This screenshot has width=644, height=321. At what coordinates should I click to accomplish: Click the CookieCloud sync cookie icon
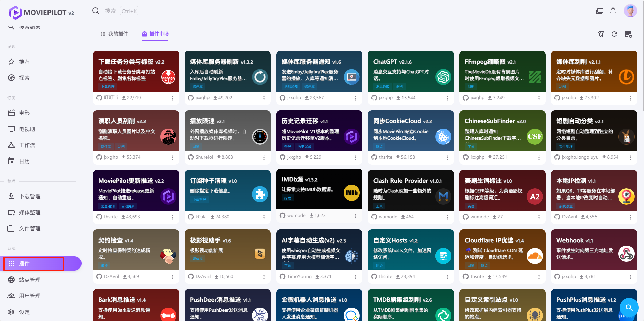[443, 137]
